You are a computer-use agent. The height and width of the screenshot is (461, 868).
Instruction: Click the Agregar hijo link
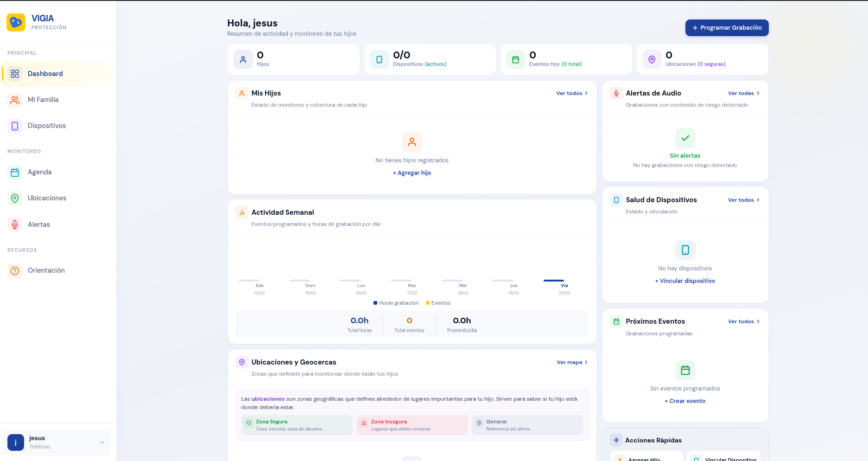pyautogui.click(x=412, y=173)
